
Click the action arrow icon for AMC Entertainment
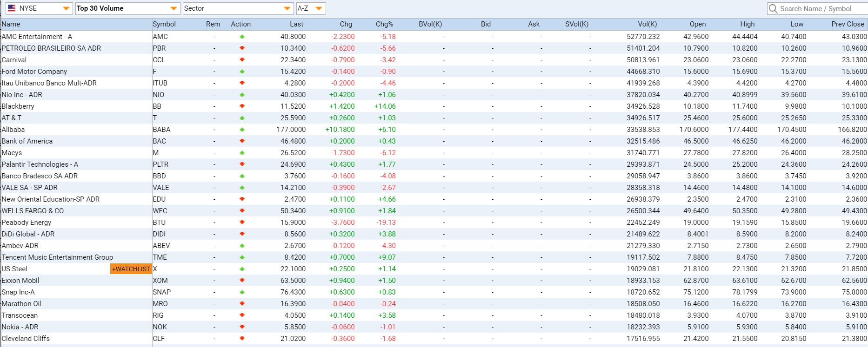242,37
